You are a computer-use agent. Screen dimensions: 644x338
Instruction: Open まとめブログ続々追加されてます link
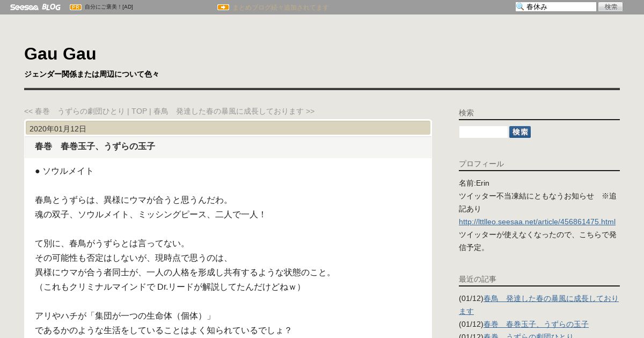click(280, 8)
